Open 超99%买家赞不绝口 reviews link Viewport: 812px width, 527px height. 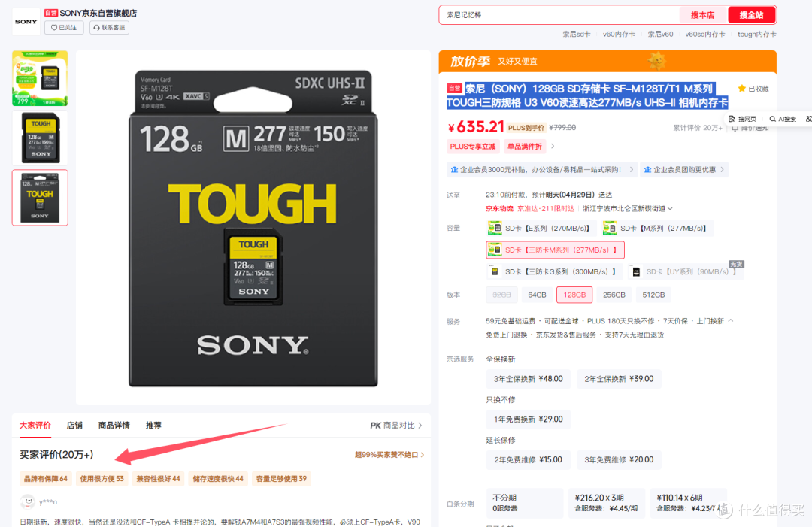389,455
